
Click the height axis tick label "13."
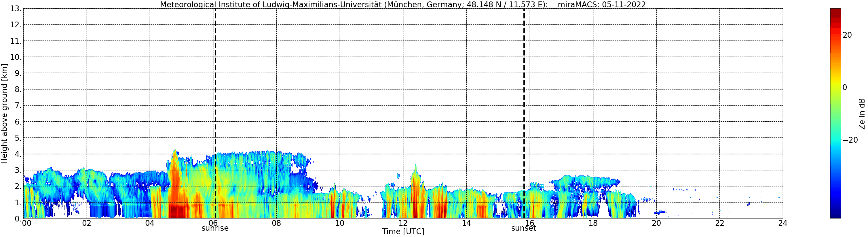click(16, 9)
